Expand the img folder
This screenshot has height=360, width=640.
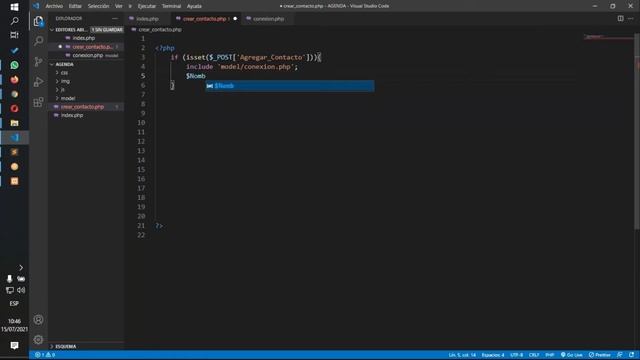click(x=65, y=81)
